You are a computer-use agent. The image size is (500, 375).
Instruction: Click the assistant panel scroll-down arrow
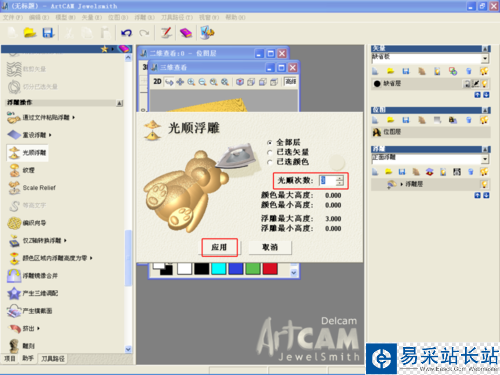(x=128, y=349)
